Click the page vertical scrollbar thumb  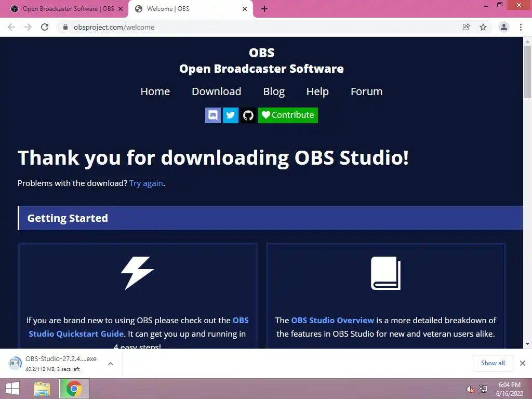coord(527,71)
